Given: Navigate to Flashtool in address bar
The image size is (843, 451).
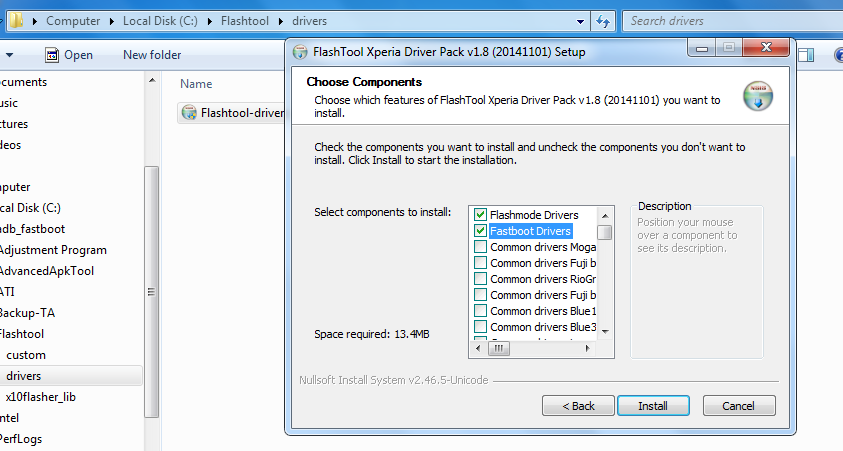Looking at the screenshot, I should coord(245,21).
